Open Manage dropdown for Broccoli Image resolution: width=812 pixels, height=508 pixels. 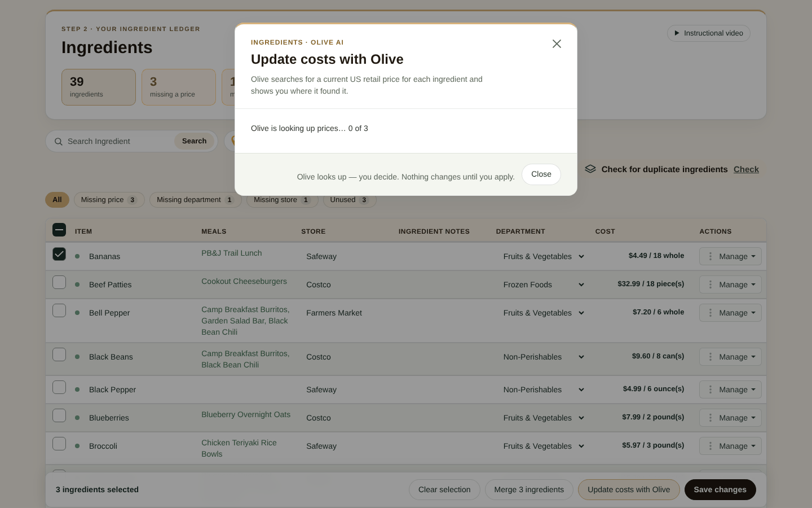click(x=730, y=446)
